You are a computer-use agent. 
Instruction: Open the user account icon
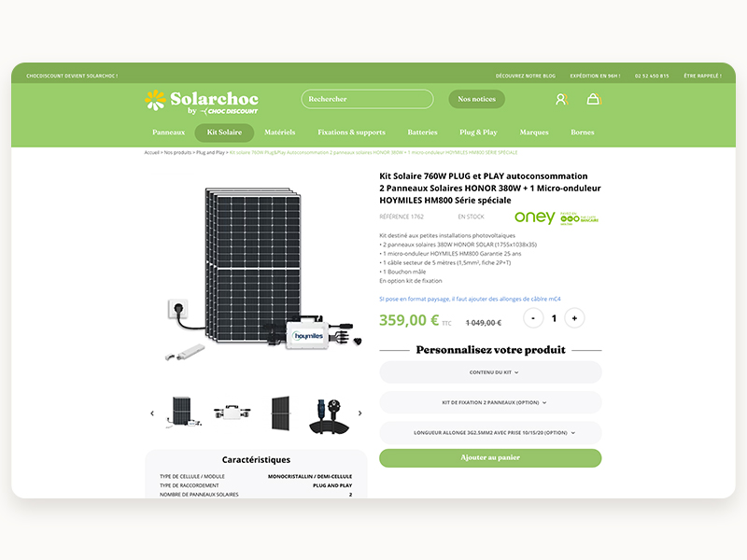[x=562, y=99]
